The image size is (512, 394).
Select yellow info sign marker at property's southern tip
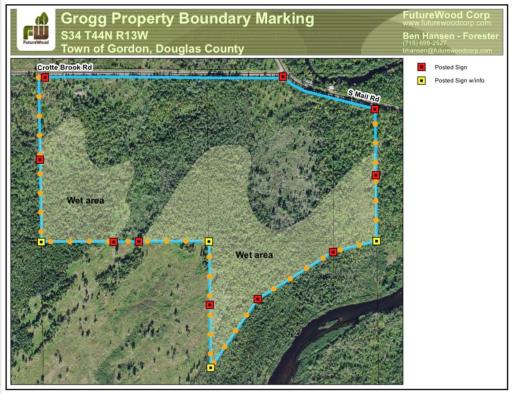pyautogui.click(x=211, y=368)
